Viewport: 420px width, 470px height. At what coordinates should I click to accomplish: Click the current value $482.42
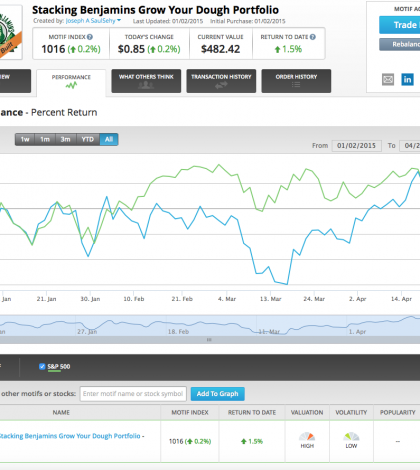click(220, 49)
